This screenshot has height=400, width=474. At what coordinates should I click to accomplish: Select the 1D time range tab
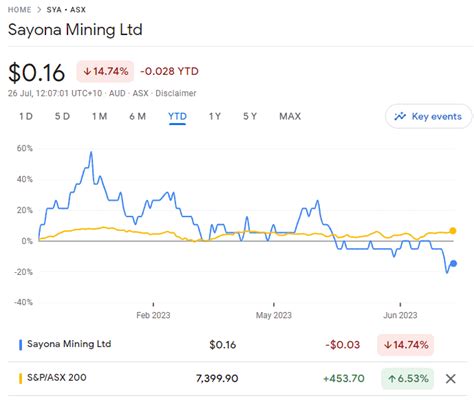pos(26,116)
